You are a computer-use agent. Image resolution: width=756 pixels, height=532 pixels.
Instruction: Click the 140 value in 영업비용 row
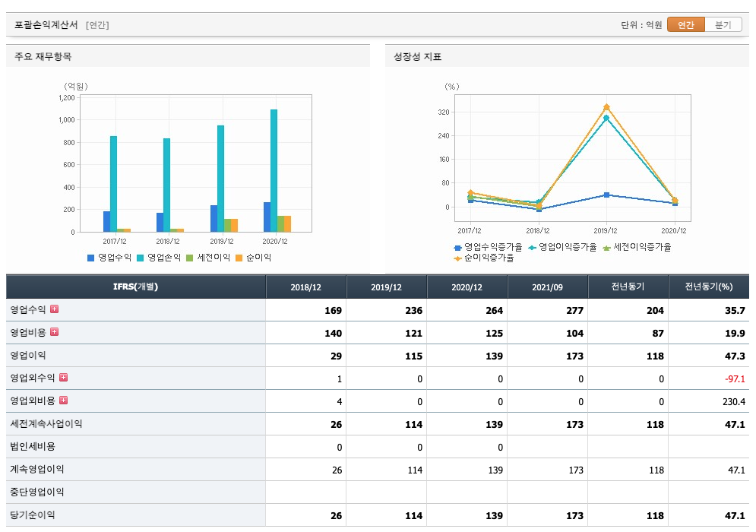pyautogui.click(x=333, y=334)
